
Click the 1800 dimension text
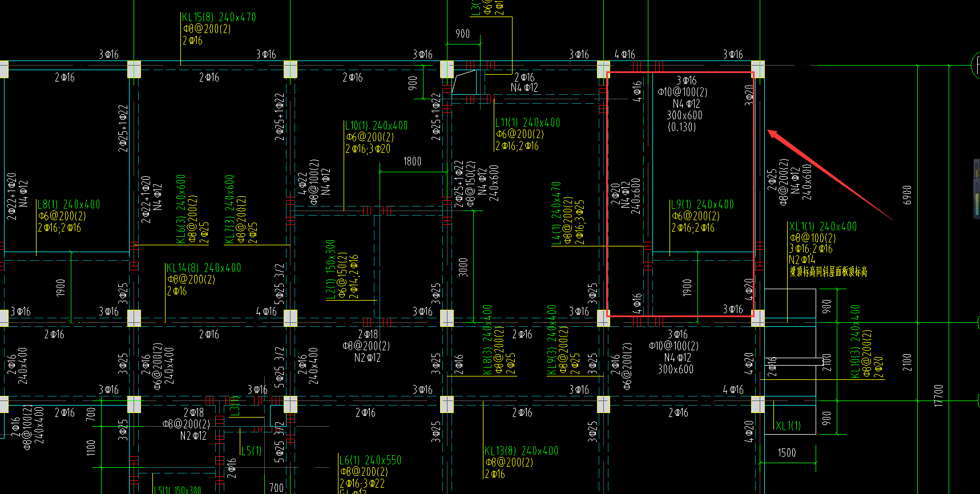coord(413,161)
